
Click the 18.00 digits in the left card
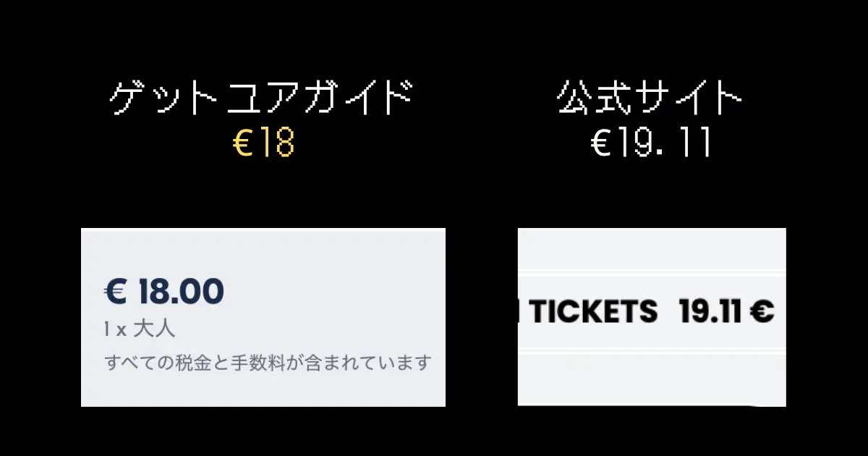(x=181, y=291)
